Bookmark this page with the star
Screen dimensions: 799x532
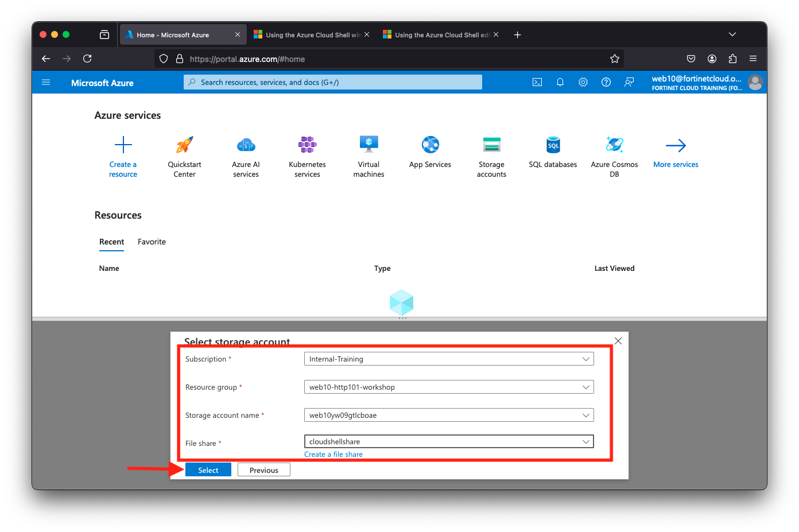click(x=615, y=59)
